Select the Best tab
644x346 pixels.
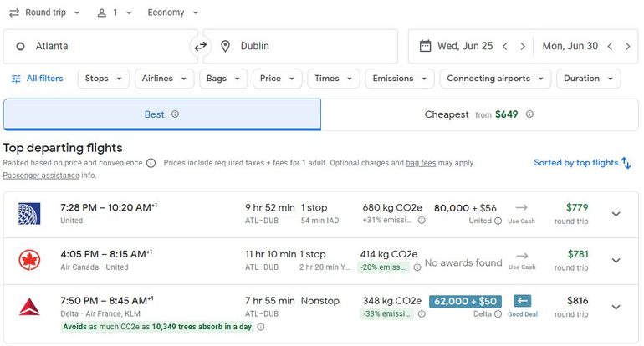pyautogui.click(x=161, y=114)
